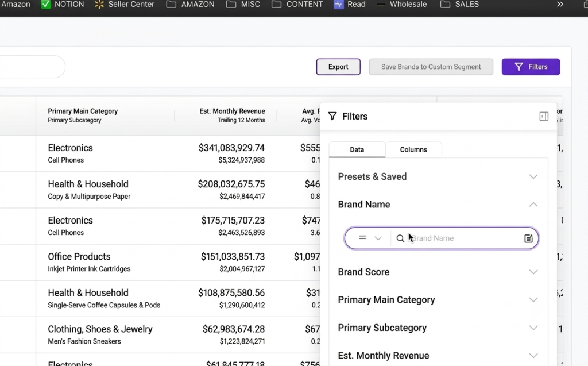
Task: Click the funnel icon in Filters panel header
Action: click(x=332, y=117)
